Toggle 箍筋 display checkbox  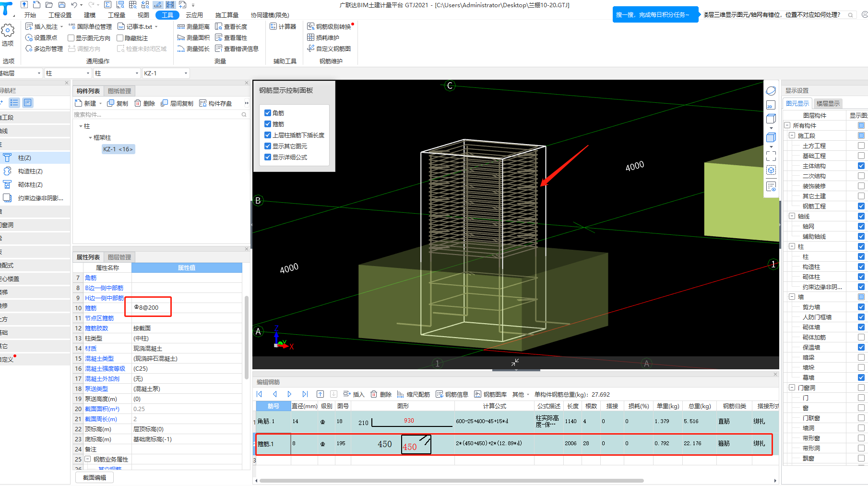[268, 124]
